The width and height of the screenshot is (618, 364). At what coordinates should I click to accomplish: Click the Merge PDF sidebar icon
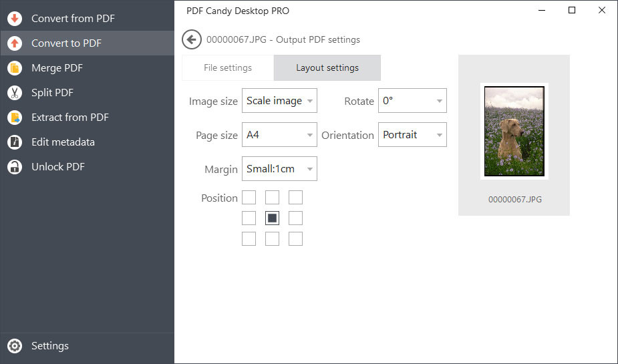point(15,68)
